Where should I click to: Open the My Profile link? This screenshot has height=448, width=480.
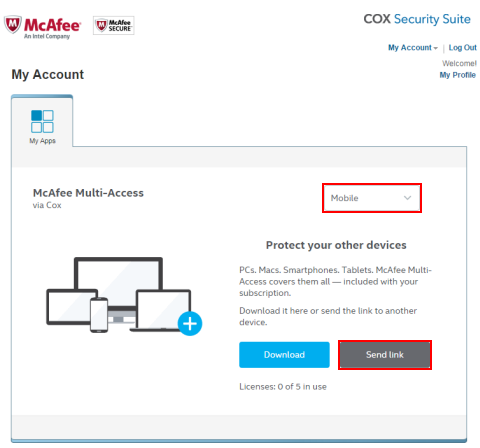457,75
